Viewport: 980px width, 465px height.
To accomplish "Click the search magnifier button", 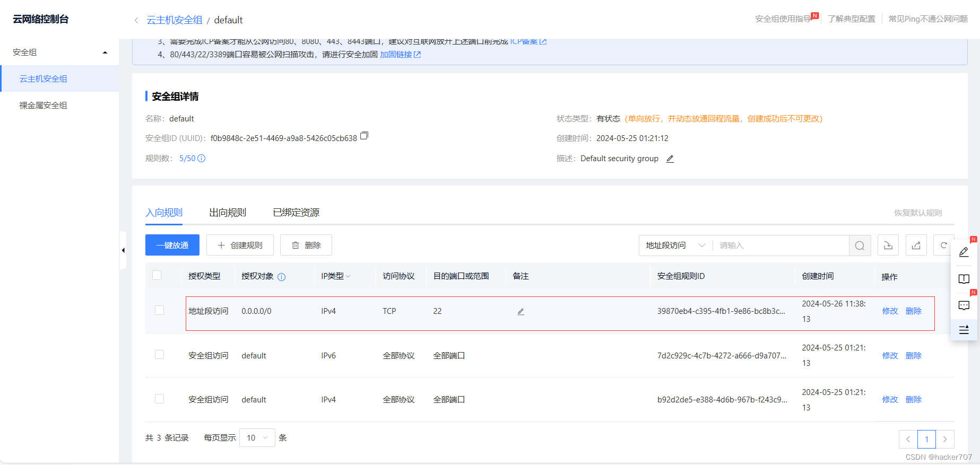I will (x=860, y=245).
